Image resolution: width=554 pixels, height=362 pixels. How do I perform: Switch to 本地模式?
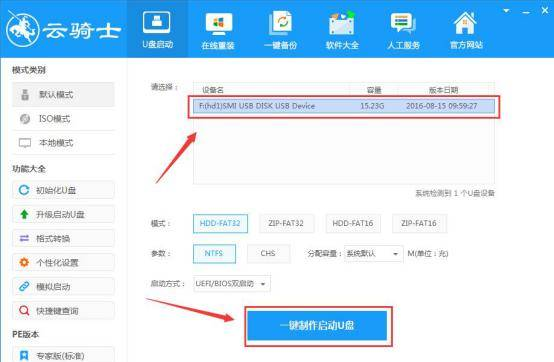coord(64,143)
